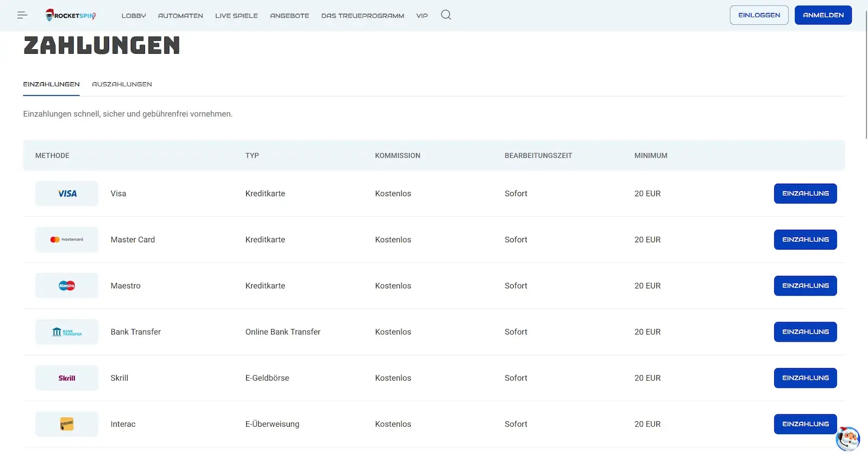Choose the Bank Transfer logo
This screenshot has width=868, height=457.
coord(67,332)
